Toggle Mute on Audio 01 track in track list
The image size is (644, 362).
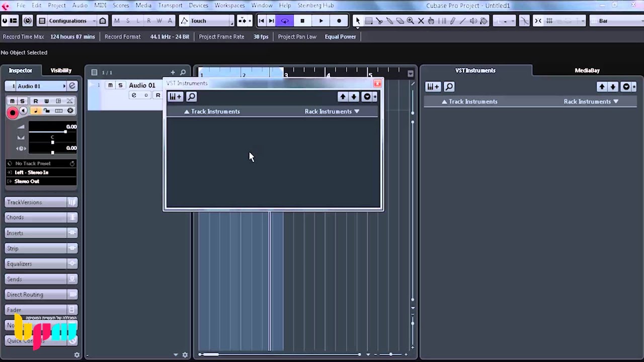pos(110,85)
